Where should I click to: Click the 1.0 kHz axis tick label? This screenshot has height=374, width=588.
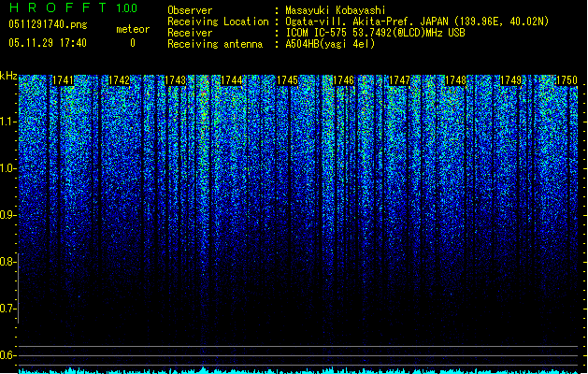pyautogui.click(x=7, y=168)
